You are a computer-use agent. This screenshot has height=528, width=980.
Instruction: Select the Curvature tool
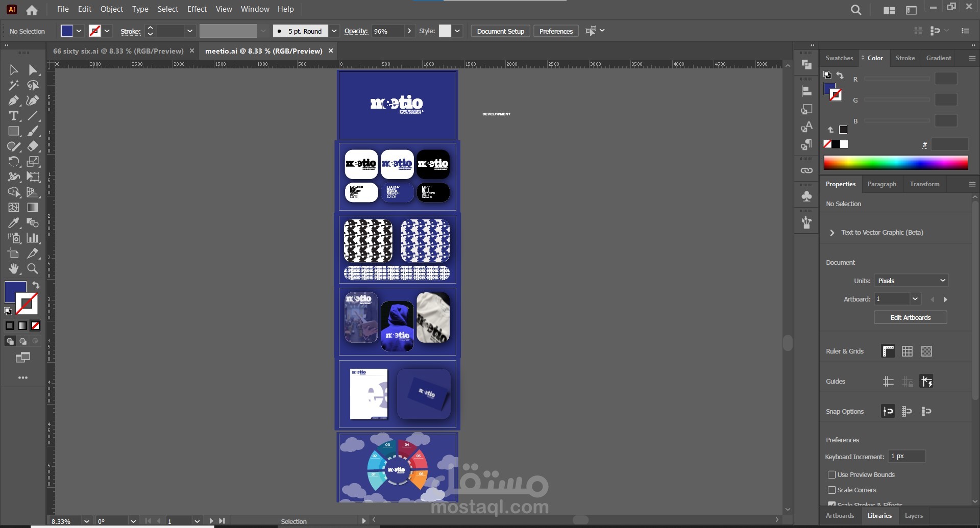click(33, 100)
